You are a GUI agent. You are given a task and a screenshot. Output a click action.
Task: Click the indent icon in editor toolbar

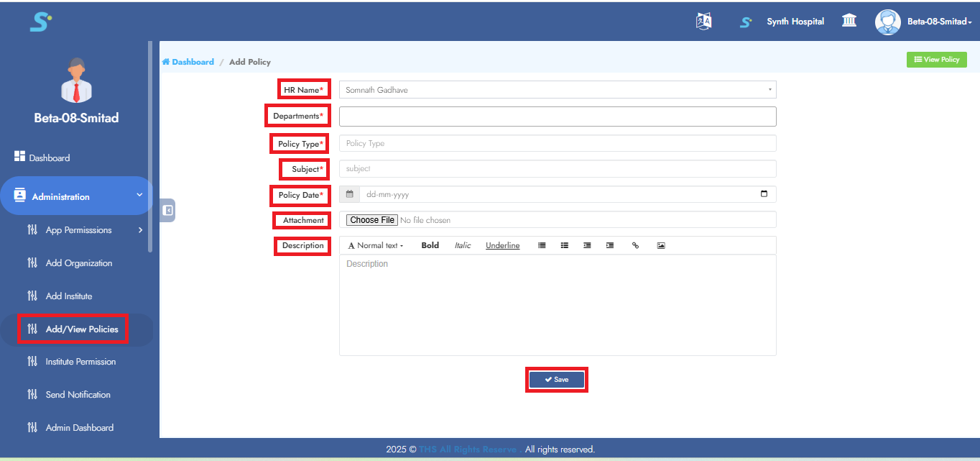610,246
